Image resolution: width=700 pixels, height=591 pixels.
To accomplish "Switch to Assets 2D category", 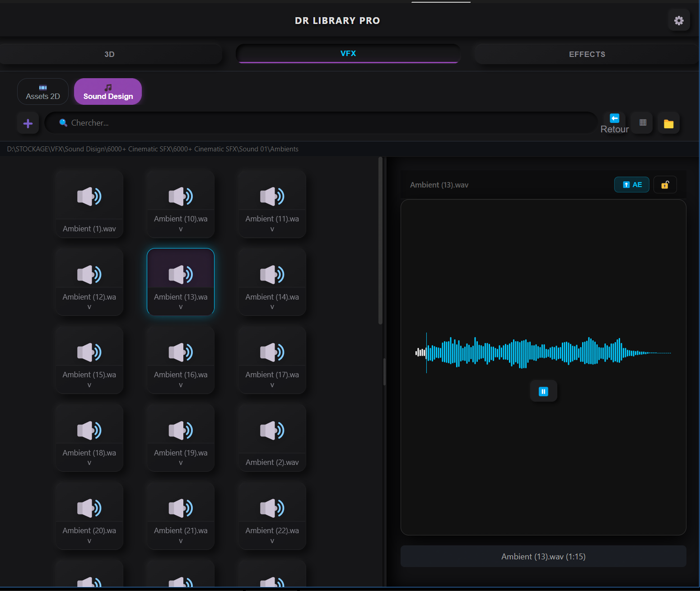I will coord(43,92).
